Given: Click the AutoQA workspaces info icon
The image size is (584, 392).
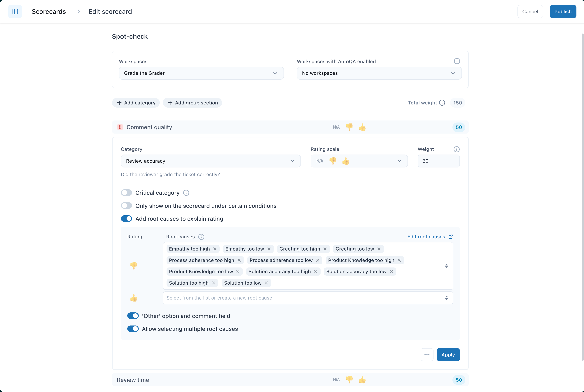Looking at the screenshot, I should (457, 61).
